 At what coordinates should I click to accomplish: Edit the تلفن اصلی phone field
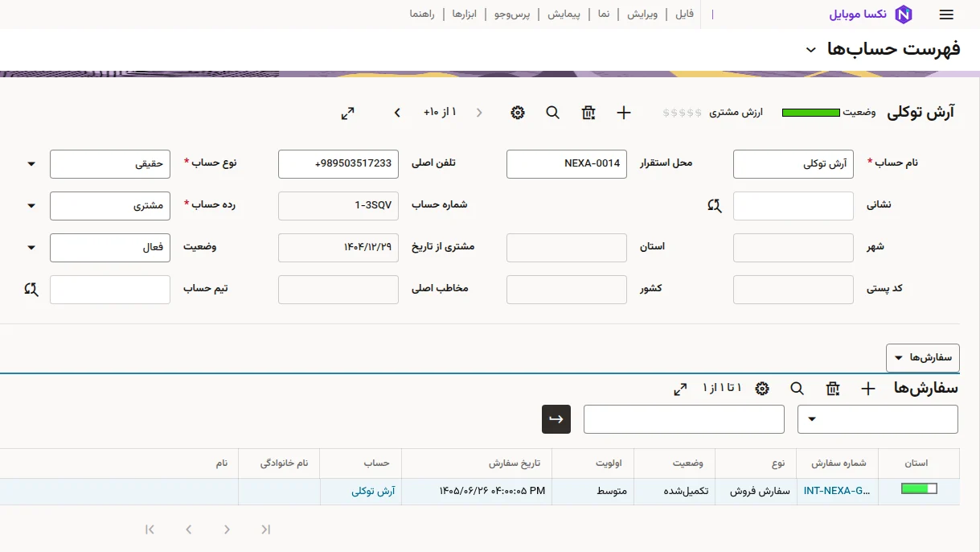pos(338,164)
